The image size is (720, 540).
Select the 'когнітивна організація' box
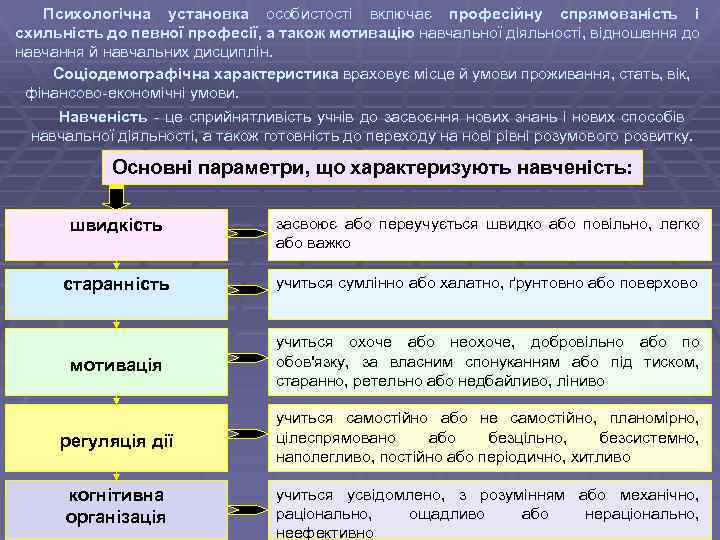(116, 510)
